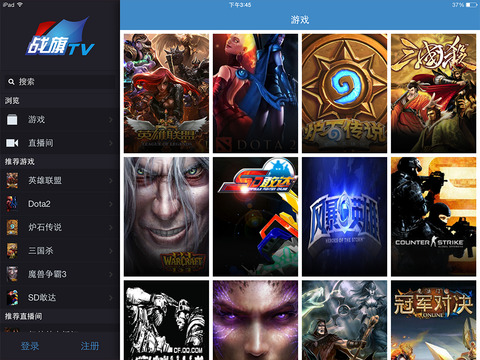Click the search magnifier icon

[x=11, y=82]
